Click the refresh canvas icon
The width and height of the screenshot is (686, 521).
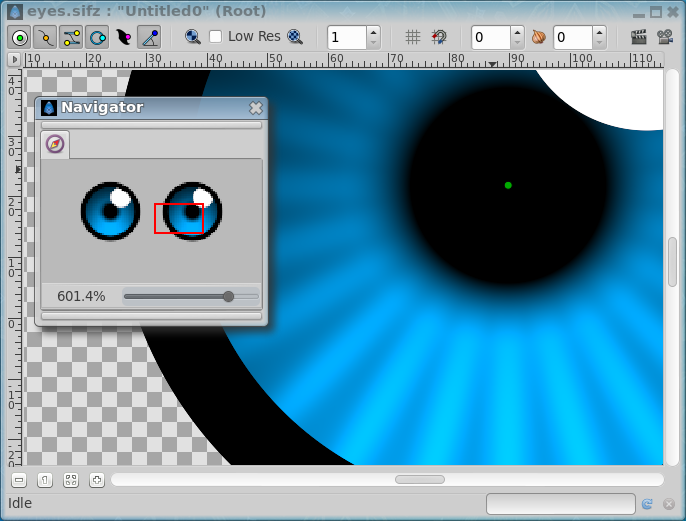(648, 504)
